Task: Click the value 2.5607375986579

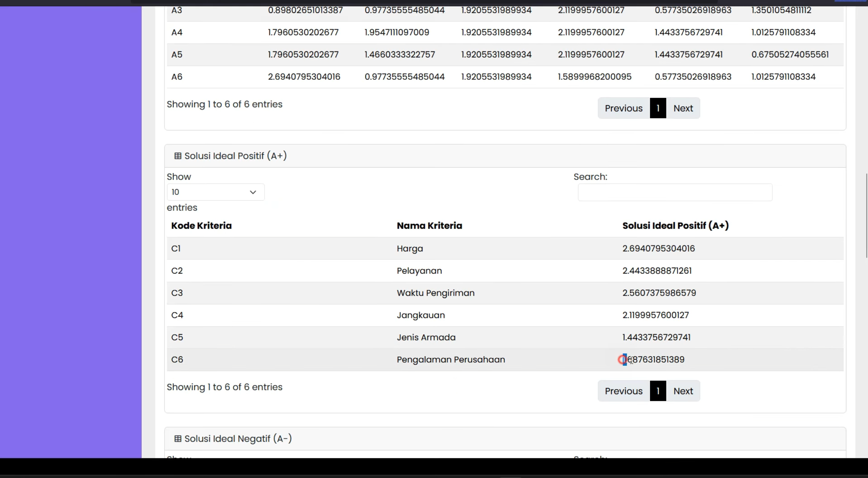Action: click(x=659, y=293)
